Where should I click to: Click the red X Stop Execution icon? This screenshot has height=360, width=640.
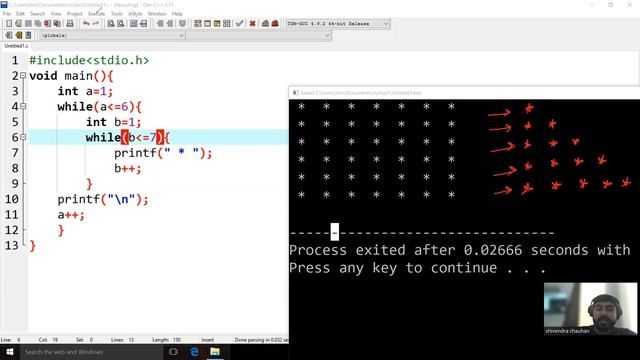point(253,24)
